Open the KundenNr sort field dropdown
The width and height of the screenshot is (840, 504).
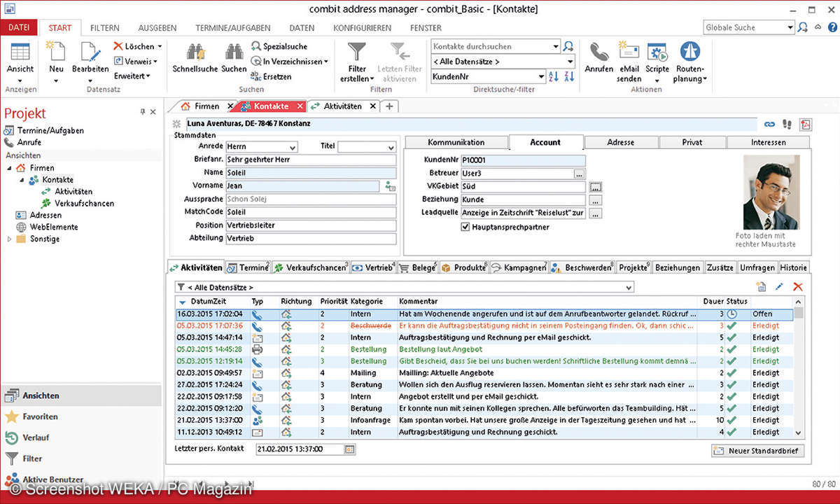[541, 76]
